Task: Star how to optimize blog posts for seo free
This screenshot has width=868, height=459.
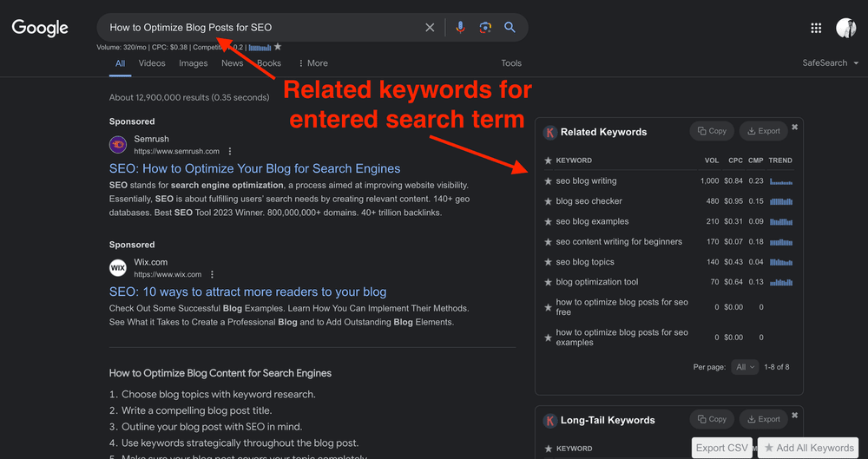Action: point(548,307)
